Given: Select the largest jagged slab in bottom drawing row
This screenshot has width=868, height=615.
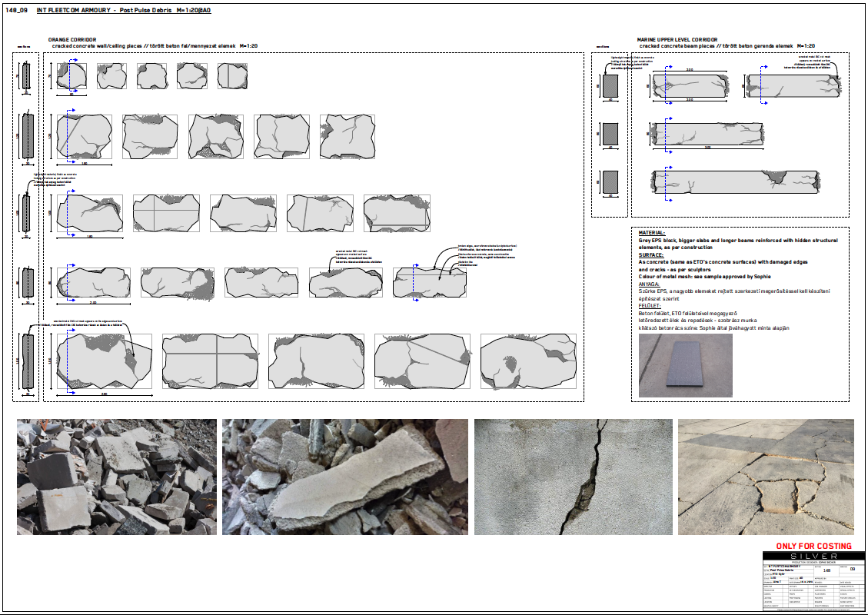Looking at the screenshot, I should [x=104, y=360].
